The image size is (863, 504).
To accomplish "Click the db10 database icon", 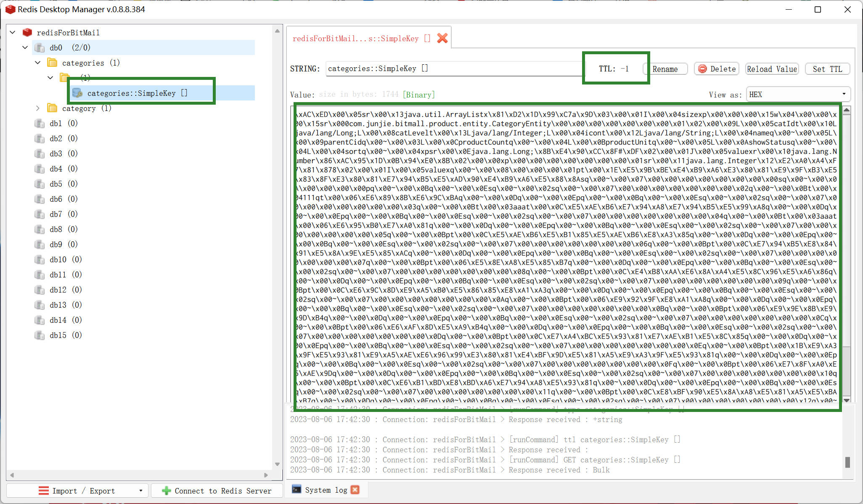I will coord(40,259).
